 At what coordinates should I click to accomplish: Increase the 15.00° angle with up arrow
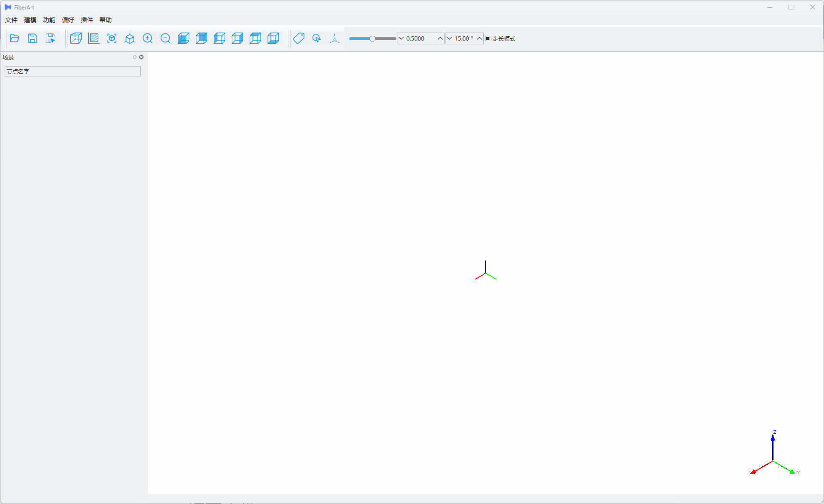pyautogui.click(x=479, y=39)
